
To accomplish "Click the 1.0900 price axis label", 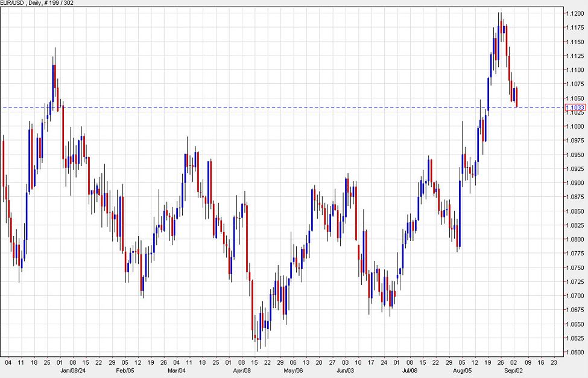I will [x=574, y=183].
